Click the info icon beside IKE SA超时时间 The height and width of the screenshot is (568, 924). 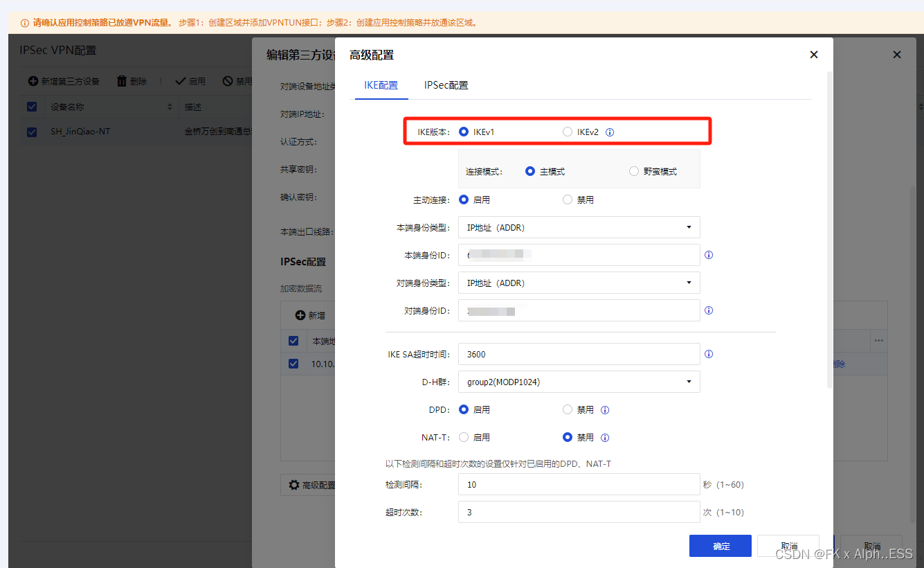coord(709,354)
